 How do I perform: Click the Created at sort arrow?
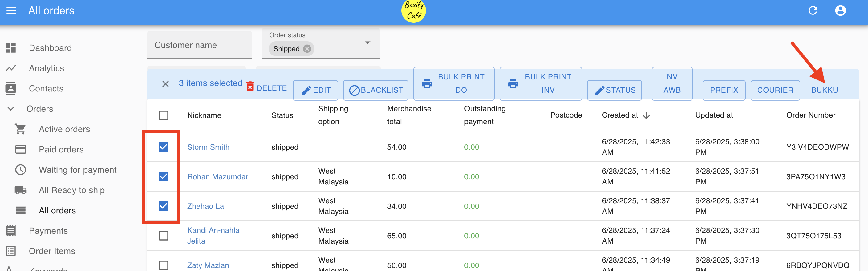pyautogui.click(x=646, y=115)
